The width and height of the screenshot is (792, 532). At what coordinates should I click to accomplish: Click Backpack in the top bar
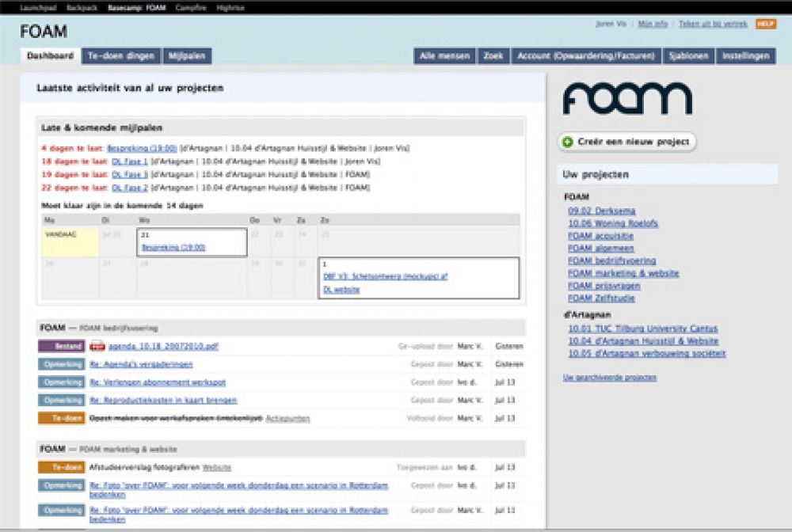point(82,8)
